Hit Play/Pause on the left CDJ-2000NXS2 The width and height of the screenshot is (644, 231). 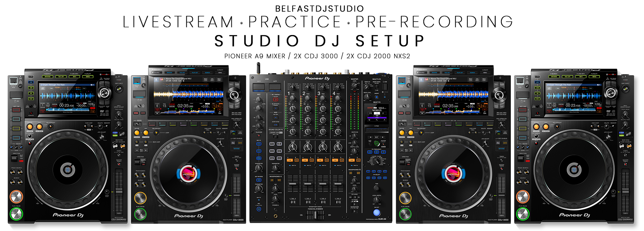click(x=16, y=214)
